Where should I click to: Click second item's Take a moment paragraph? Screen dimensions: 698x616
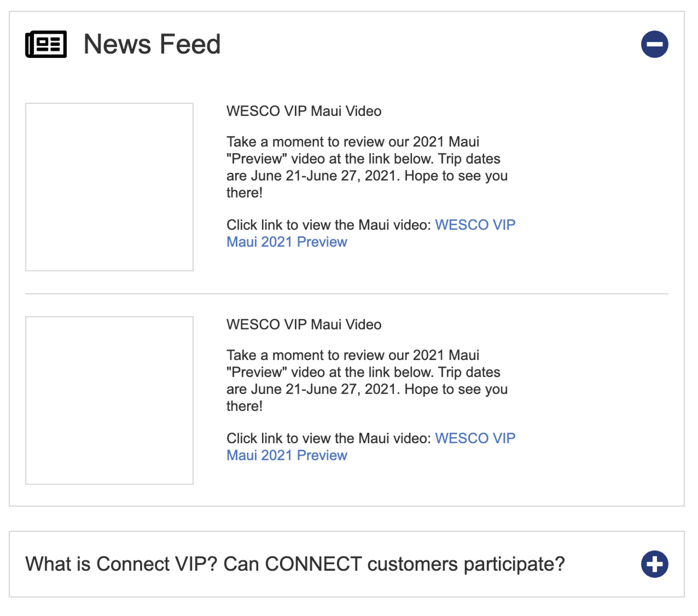[367, 381]
